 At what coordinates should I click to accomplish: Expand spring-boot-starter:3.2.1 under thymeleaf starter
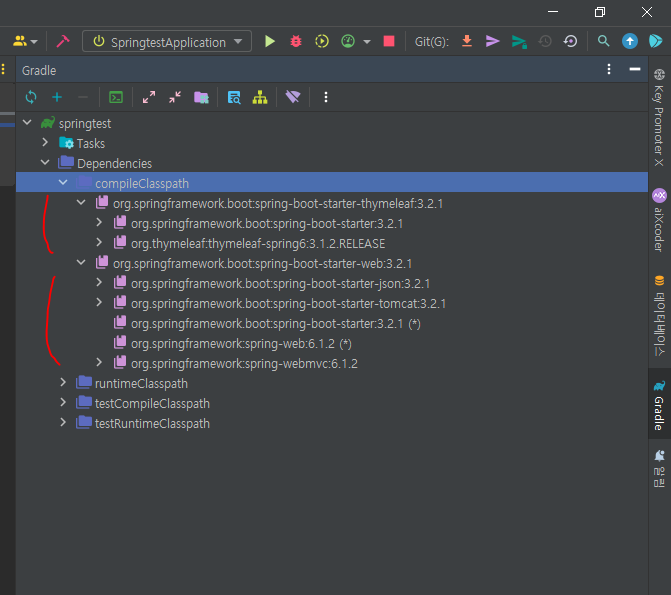tap(99, 222)
